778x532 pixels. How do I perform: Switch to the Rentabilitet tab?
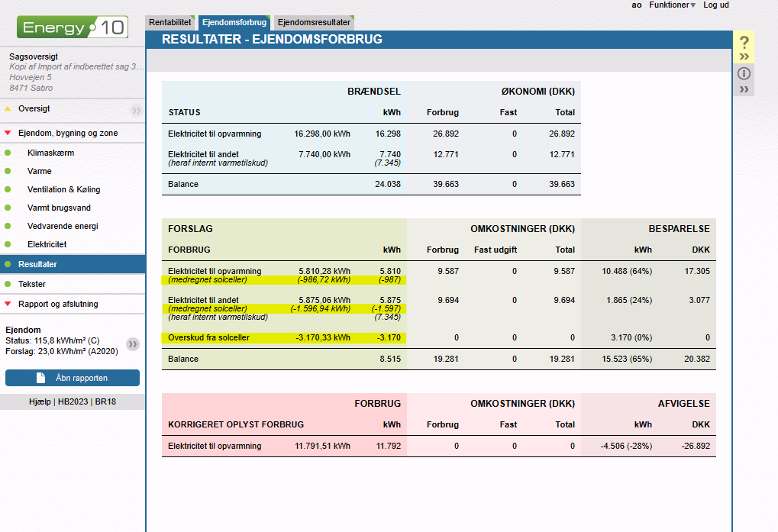point(170,23)
